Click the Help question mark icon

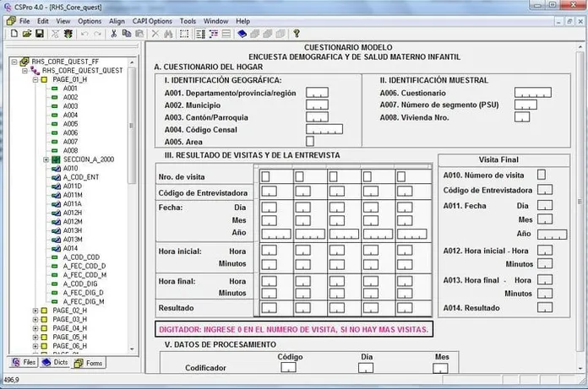click(297, 34)
